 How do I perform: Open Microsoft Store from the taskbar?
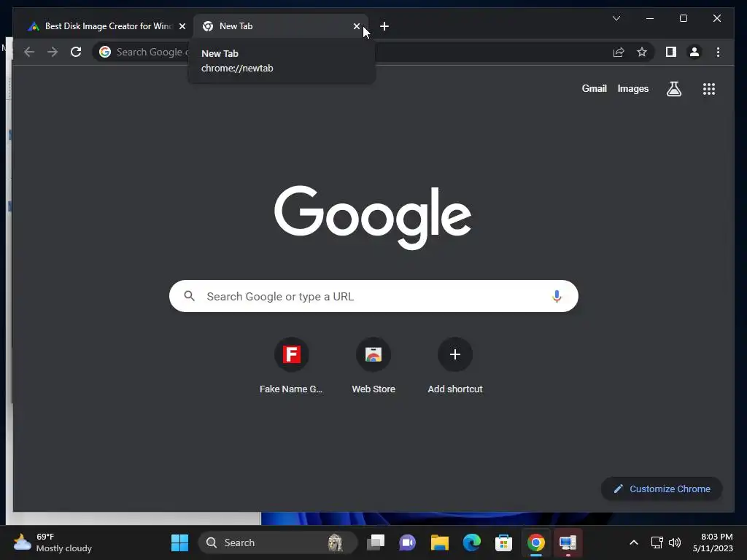coord(503,542)
